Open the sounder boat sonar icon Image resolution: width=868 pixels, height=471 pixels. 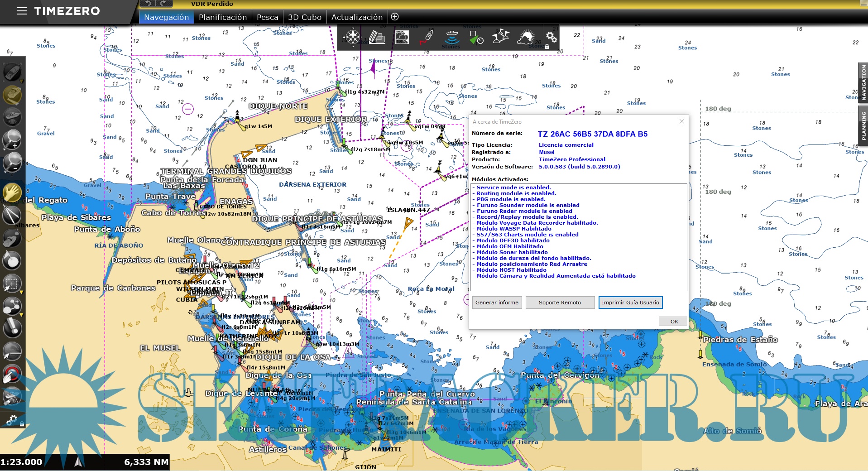pyautogui.click(x=451, y=37)
